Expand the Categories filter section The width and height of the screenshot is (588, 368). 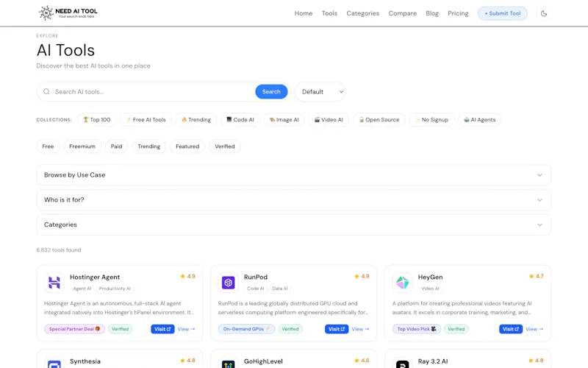pos(293,224)
